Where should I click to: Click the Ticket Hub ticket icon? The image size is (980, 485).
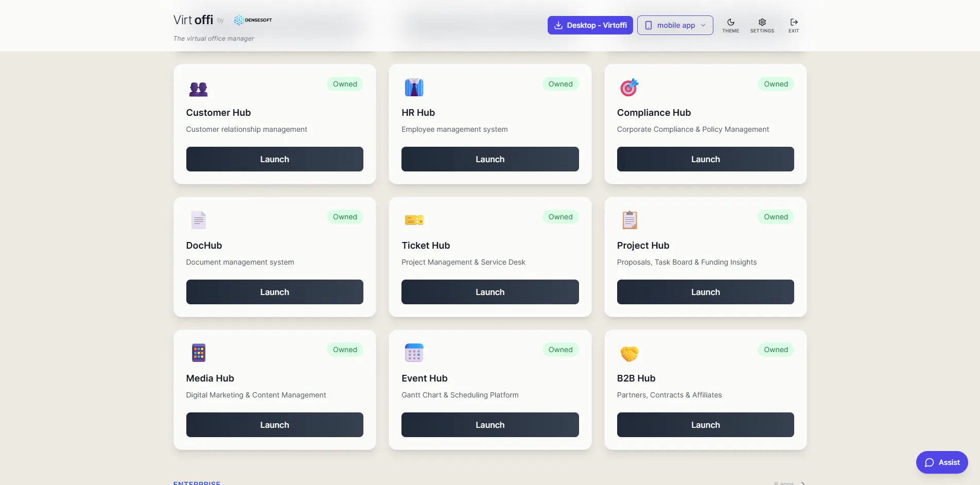tap(414, 220)
